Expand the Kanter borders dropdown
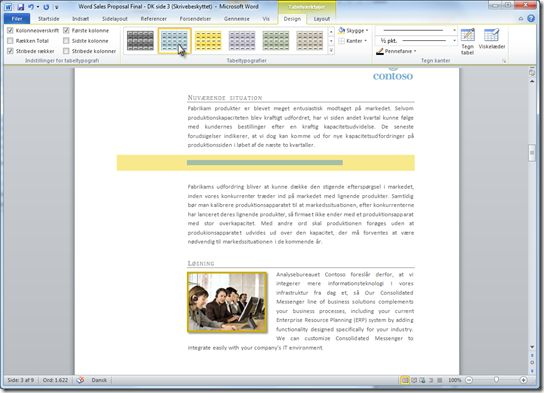 click(352, 41)
